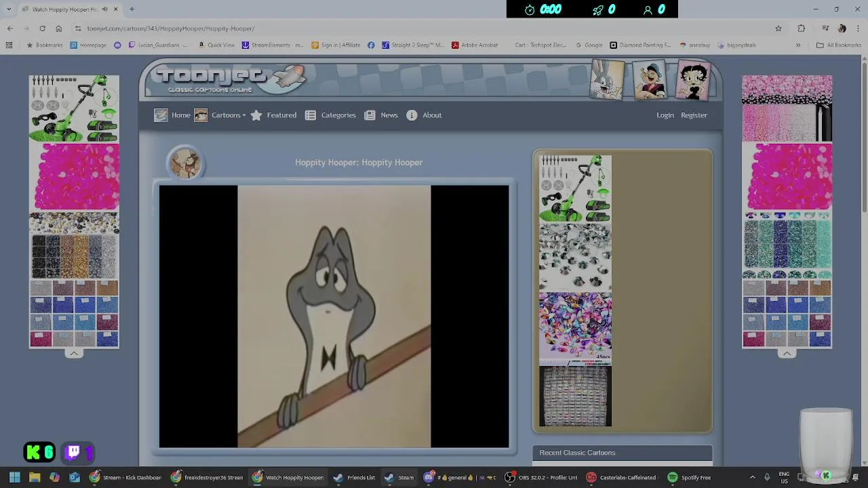Open the silver rhinestones ad beside the video

coord(575,257)
